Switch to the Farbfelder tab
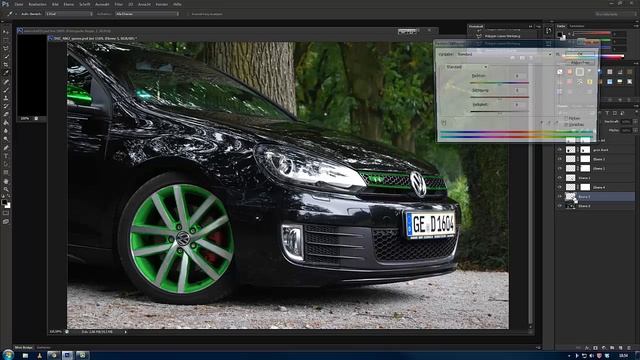The image size is (640, 360). pyautogui.click(x=577, y=26)
